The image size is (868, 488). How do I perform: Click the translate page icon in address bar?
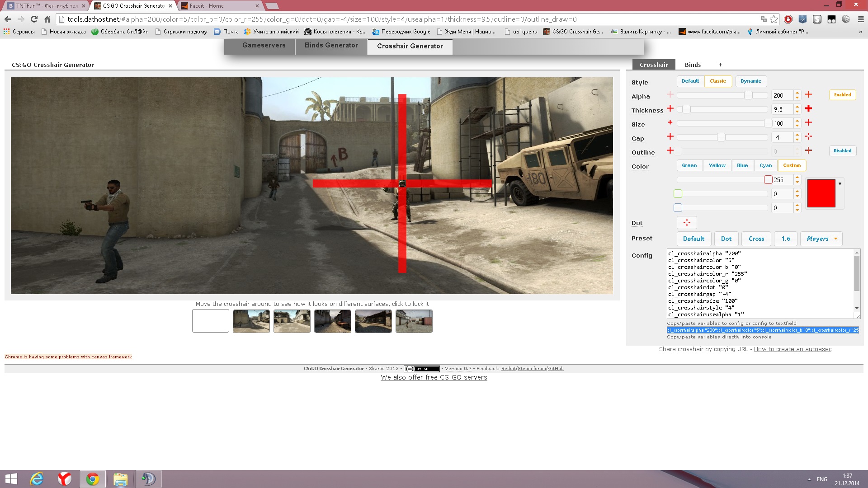(764, 19)
